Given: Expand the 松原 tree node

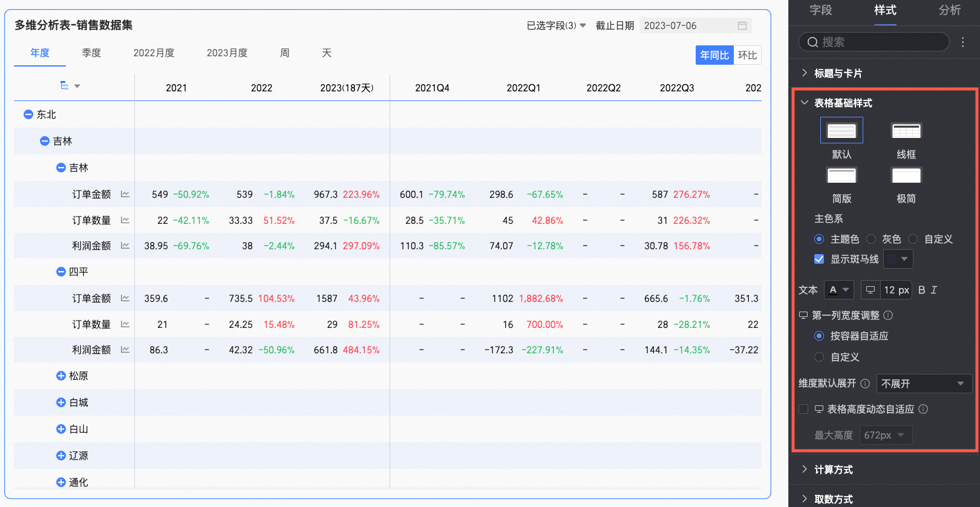Looking at the screenshot, I should [60, 376].
